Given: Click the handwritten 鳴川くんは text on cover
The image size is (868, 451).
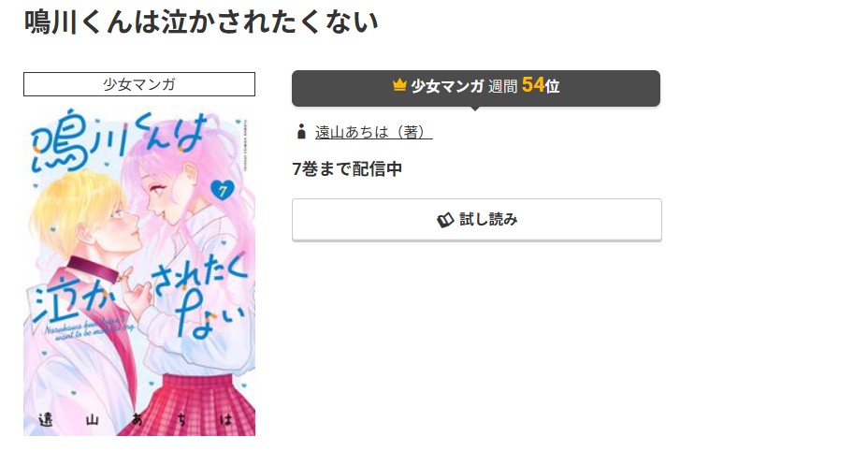Looking at the screenshot, I should click(119, 139).
